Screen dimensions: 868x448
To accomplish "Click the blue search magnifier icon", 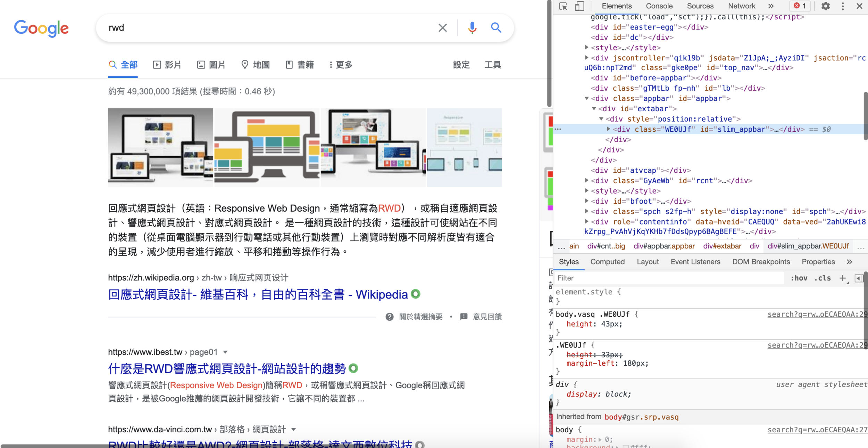I will [x=496, y=27].
